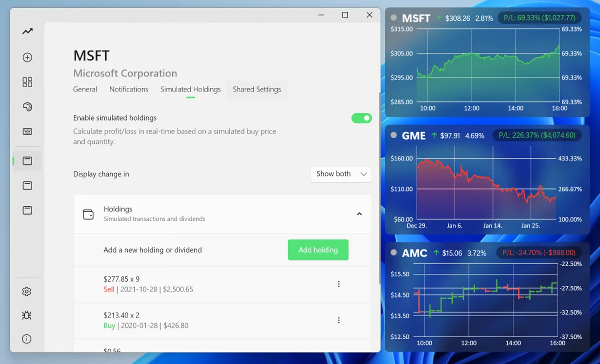This screenshot has height=364, width=600.
Task: Open app info with the info icon
Action: tap(26, 338)
